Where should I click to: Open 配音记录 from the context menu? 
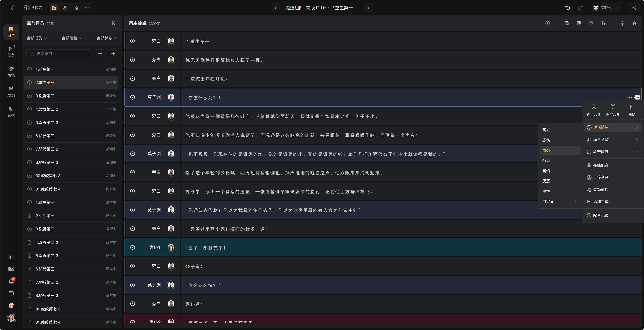point(612,216)
